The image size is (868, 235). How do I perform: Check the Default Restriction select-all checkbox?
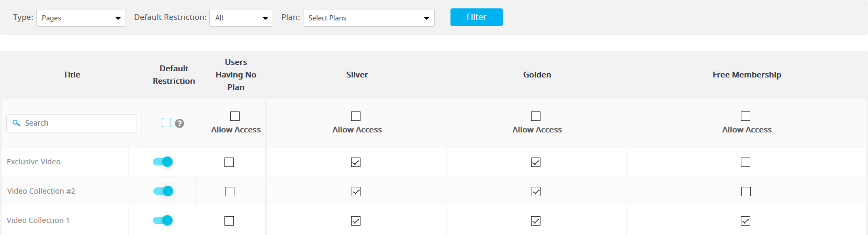click(166, 122)
